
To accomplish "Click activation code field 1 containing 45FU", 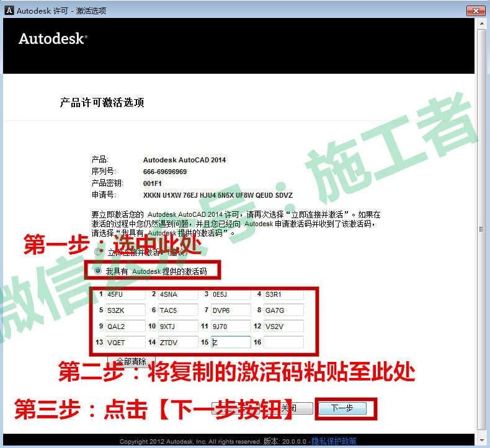I will [125, 294].
